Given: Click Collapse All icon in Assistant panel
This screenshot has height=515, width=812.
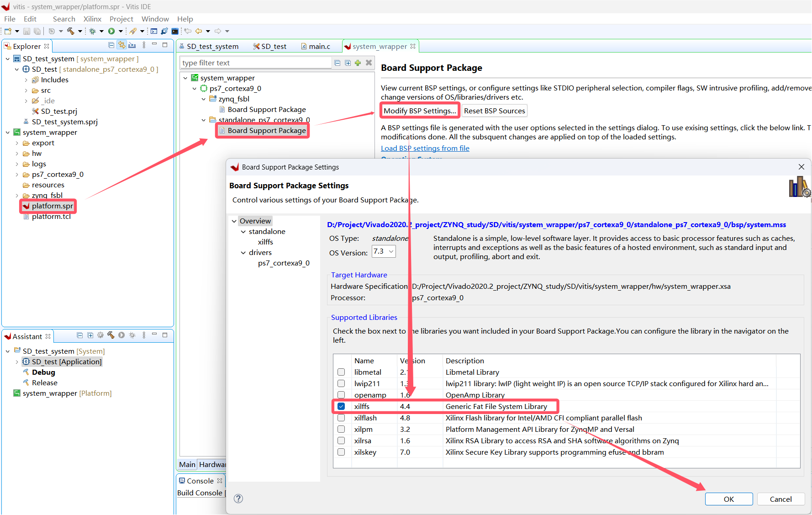Looking at the screenshot, I should (79, 335).
